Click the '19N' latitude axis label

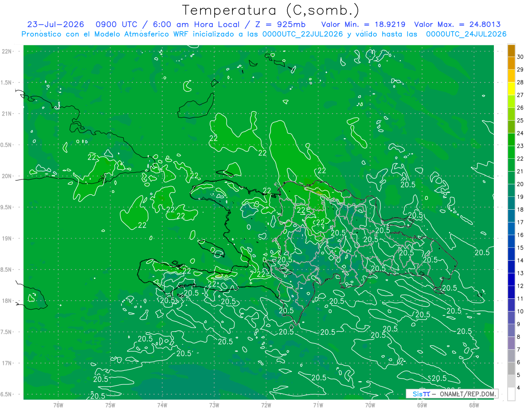(x=7, y=239)
